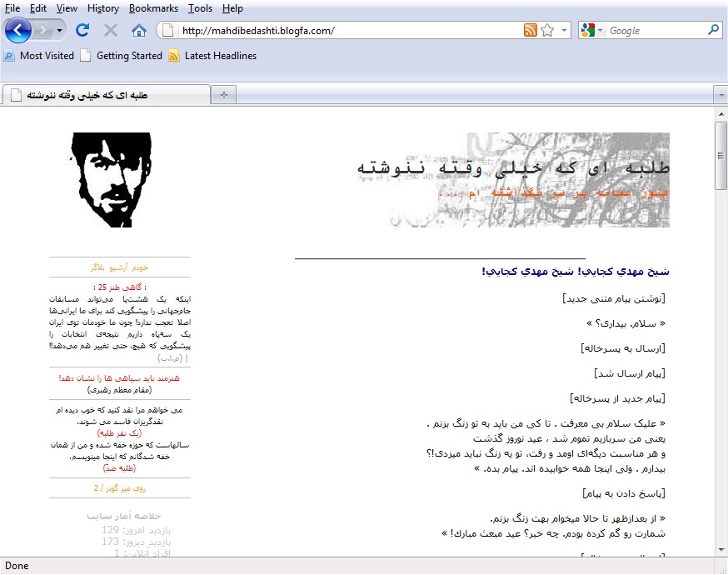Click the Stop loading X button
Viewport: 728px width, 575px height.
click(x=111, y=31)
